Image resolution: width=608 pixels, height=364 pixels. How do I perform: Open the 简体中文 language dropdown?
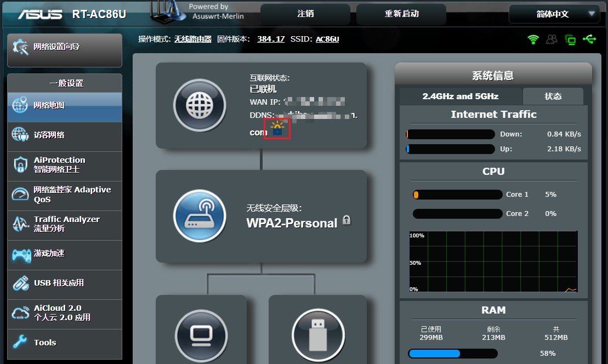click(554, 14)
